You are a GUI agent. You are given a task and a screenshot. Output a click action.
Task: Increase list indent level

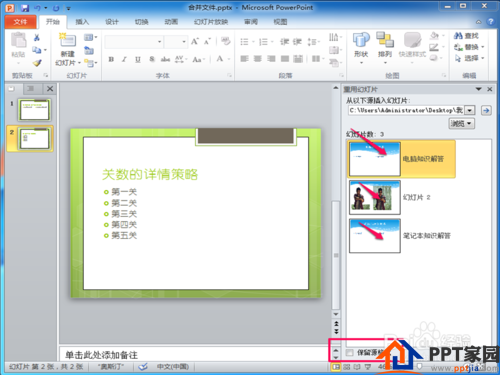tap(297, 42)
